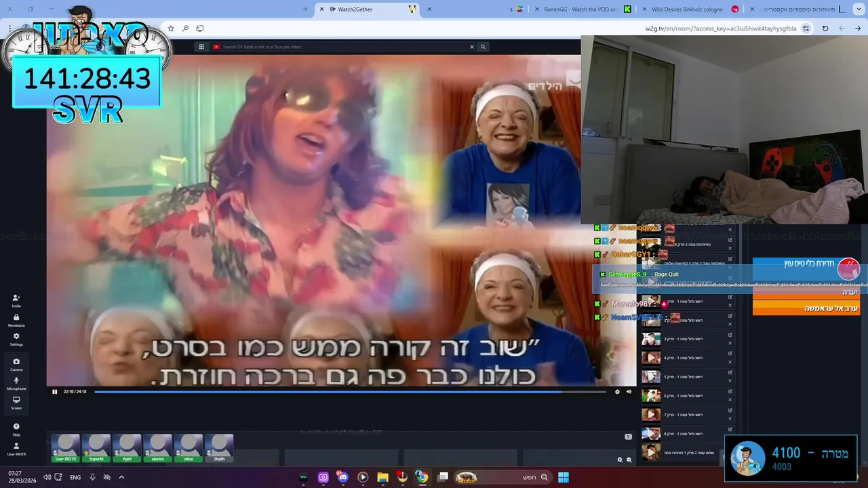Show hidden system tray icons chevron
The image size is (868, 488).
121,477
